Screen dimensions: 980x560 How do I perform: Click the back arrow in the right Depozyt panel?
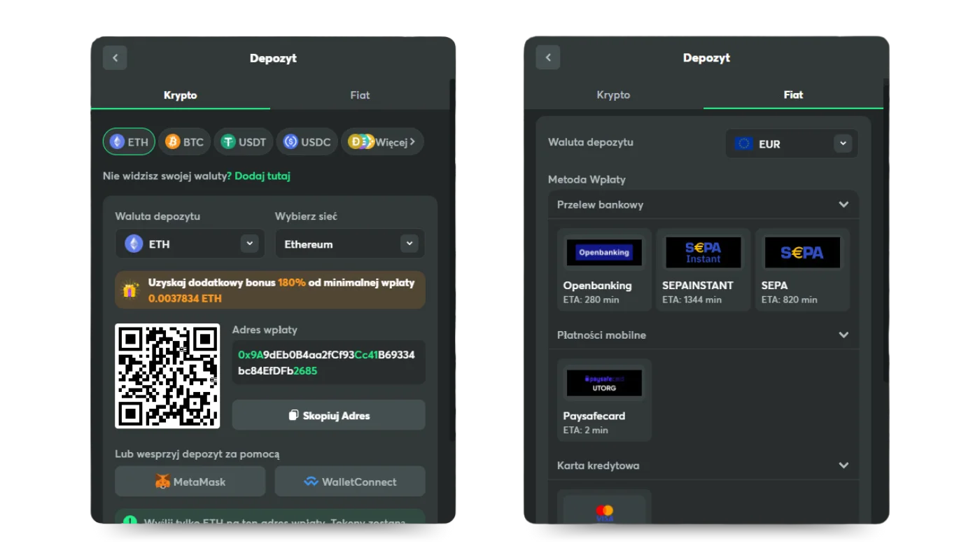coord(548,57)
